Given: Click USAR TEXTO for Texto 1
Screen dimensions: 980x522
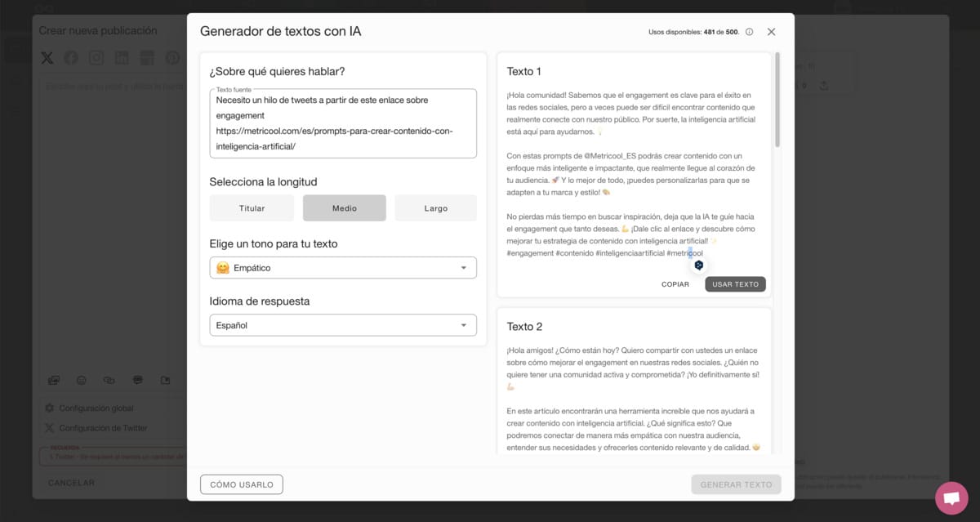Looking at the screenshot, I should 736,284.
